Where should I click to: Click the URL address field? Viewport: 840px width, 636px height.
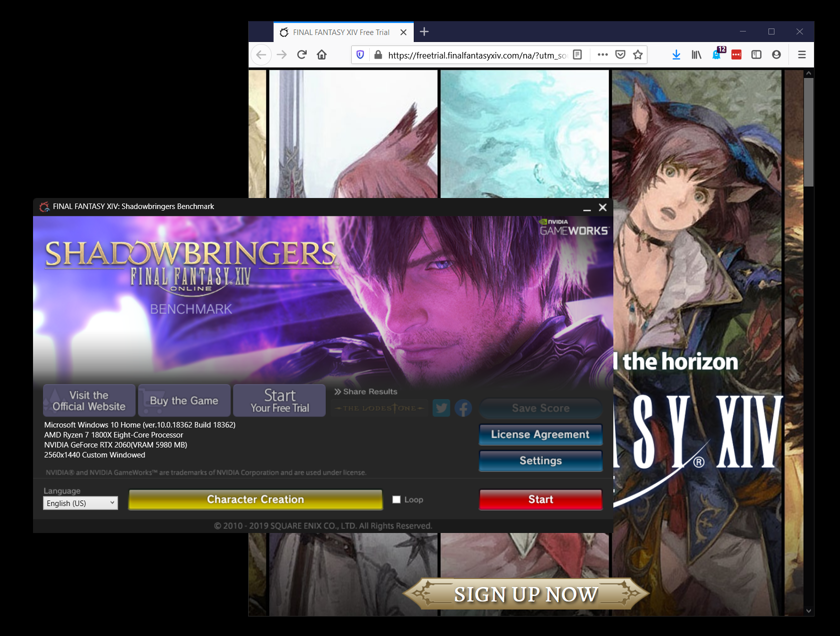(x=475, y=55)
